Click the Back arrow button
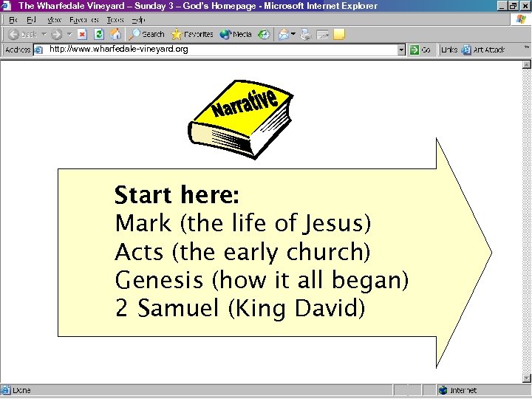The height and width of the screenshot is (399, 532). [21, 34]
